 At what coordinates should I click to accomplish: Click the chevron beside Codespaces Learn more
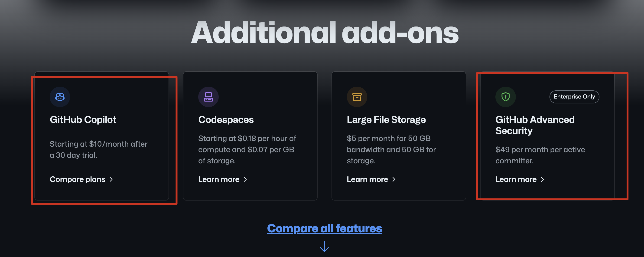pos(245,179)
